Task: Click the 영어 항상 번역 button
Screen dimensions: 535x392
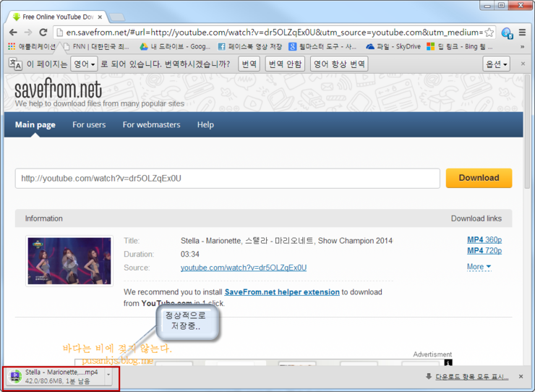Action: tap(339, 64)
